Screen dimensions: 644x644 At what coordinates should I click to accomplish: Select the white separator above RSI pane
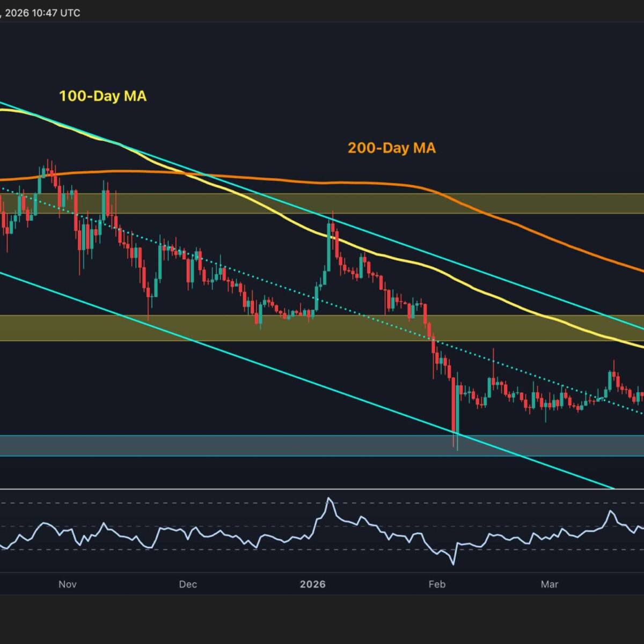pos(322,489)
